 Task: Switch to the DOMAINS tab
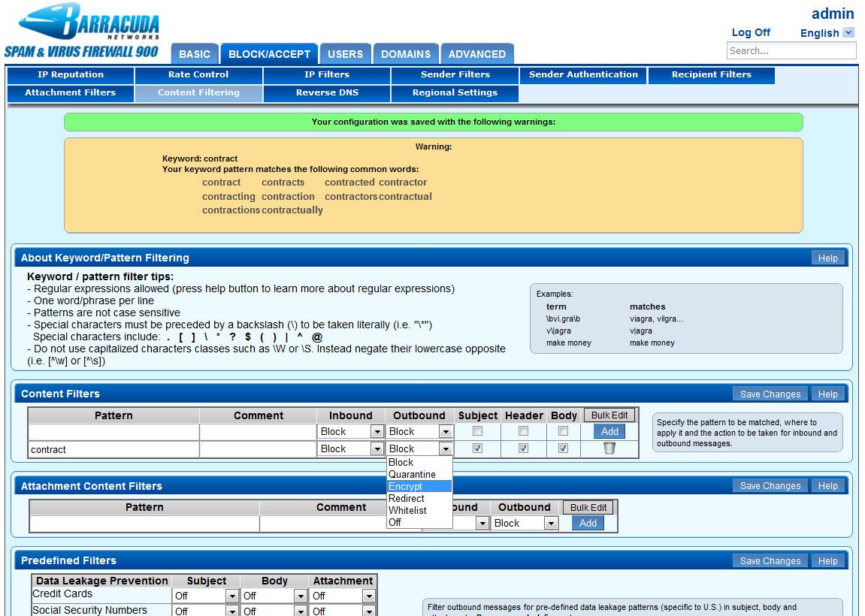(406, 54)
